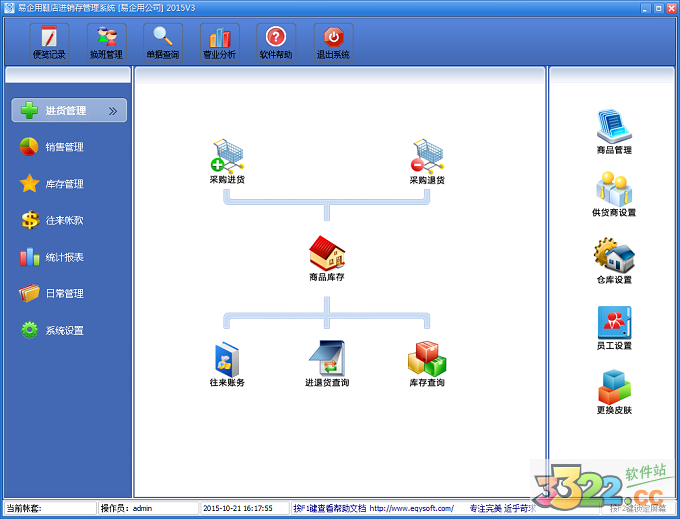The height and width of the screenshot is (519, 680).
Task: Click 退出系统 power button
Action: pos(333,42)
